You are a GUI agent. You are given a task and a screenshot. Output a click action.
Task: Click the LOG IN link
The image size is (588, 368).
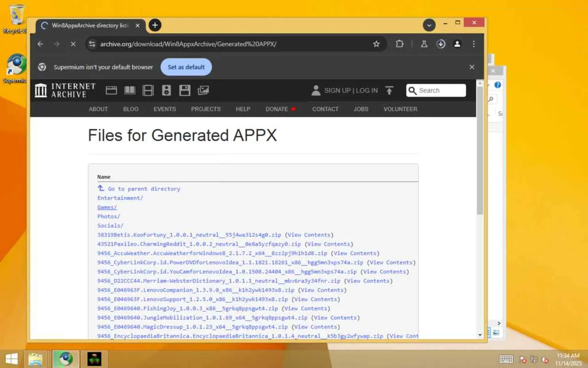367,91
